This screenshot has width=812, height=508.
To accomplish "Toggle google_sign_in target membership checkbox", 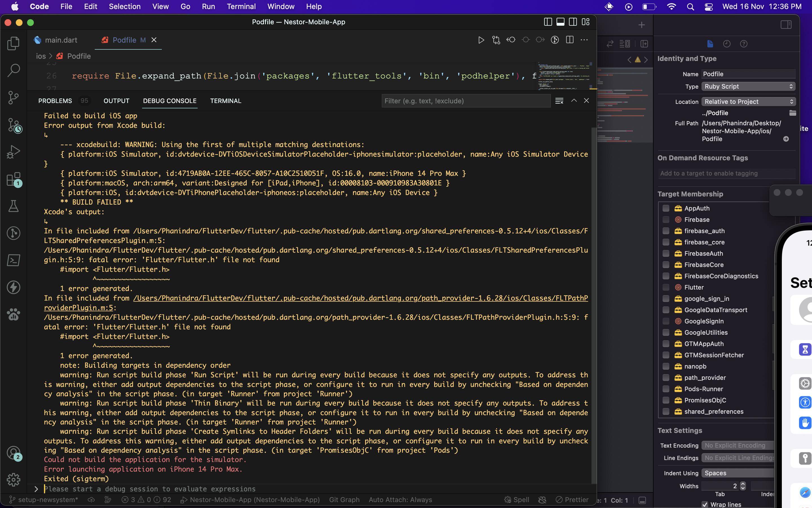I will click(666, 299).
